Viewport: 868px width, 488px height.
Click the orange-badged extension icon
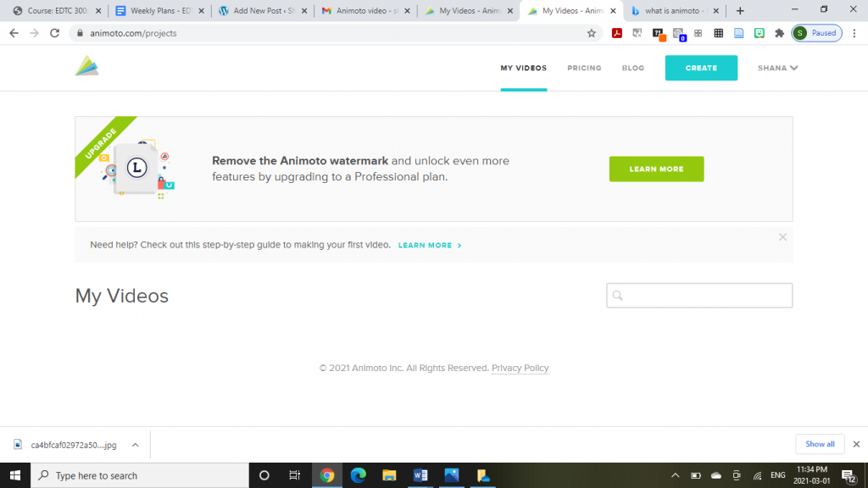click(x=658, y=34)
